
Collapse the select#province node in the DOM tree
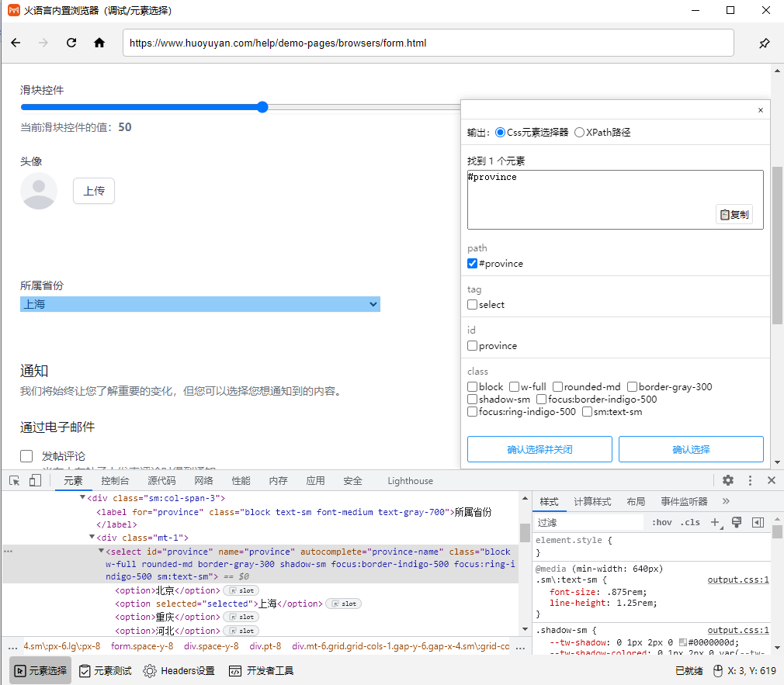click(101, 552)
